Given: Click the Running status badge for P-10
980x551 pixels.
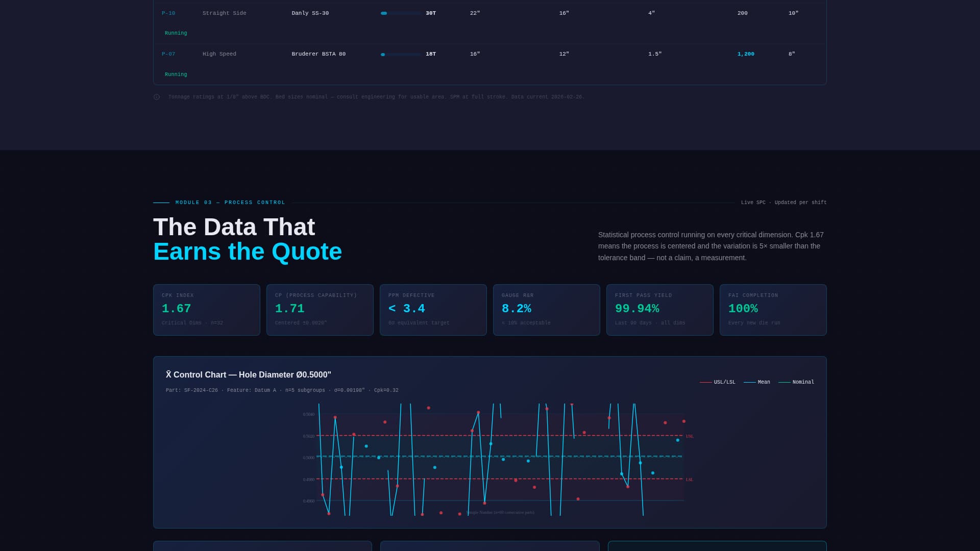Looking at the screenshot, I should coord(176,33).
